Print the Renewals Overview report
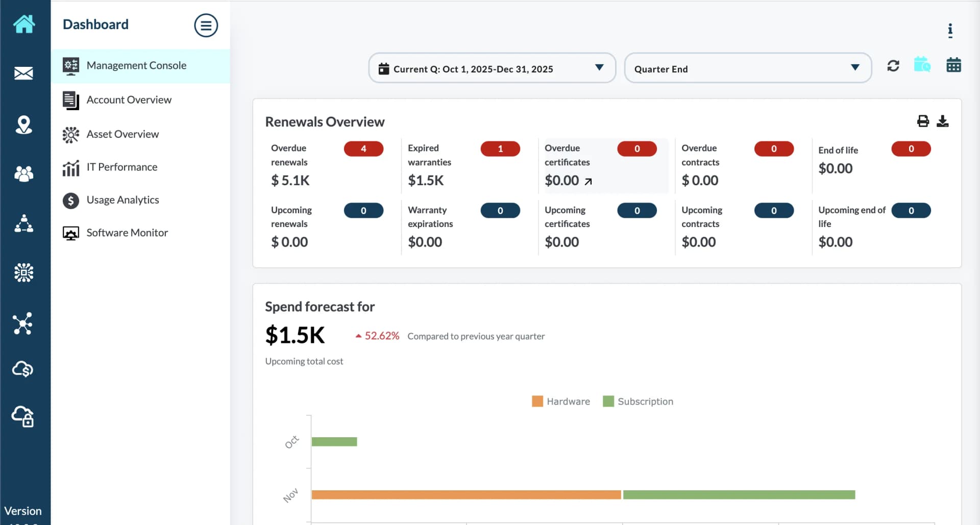 923,121
